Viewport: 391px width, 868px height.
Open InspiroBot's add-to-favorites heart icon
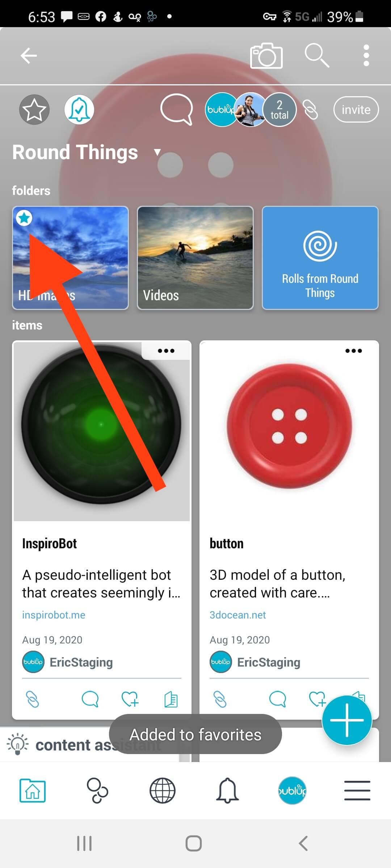pyautogui.click(x=130, y=699)
